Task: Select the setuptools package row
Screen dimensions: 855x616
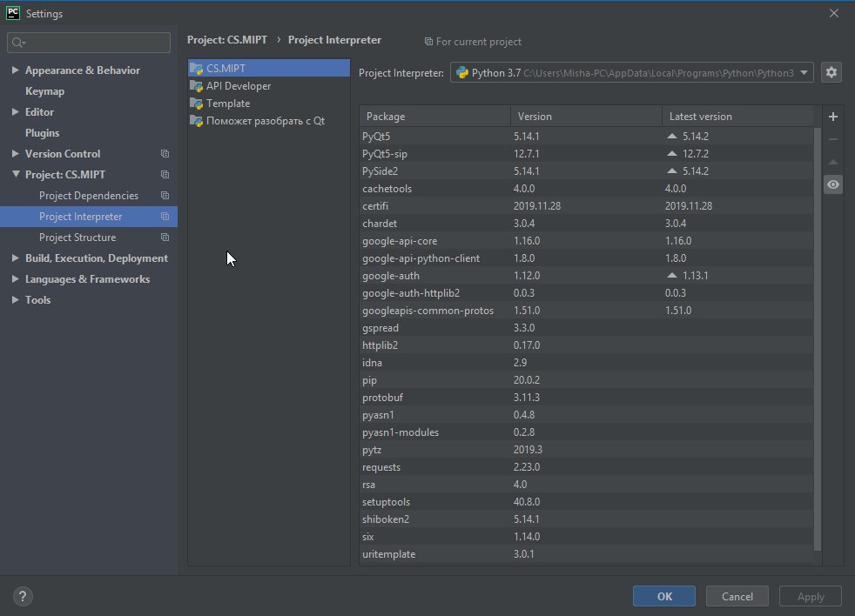Action: click(586, 502)
